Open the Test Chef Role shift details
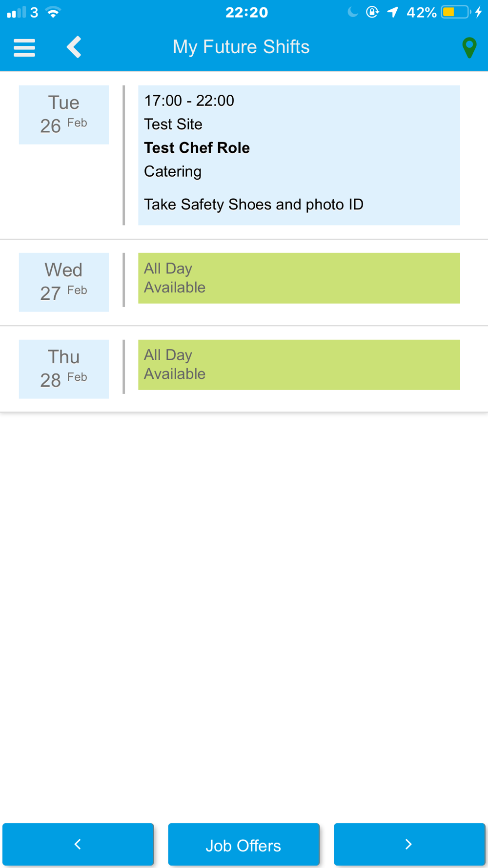This screenshot has height=868, width=488. (x=299, y=155)
